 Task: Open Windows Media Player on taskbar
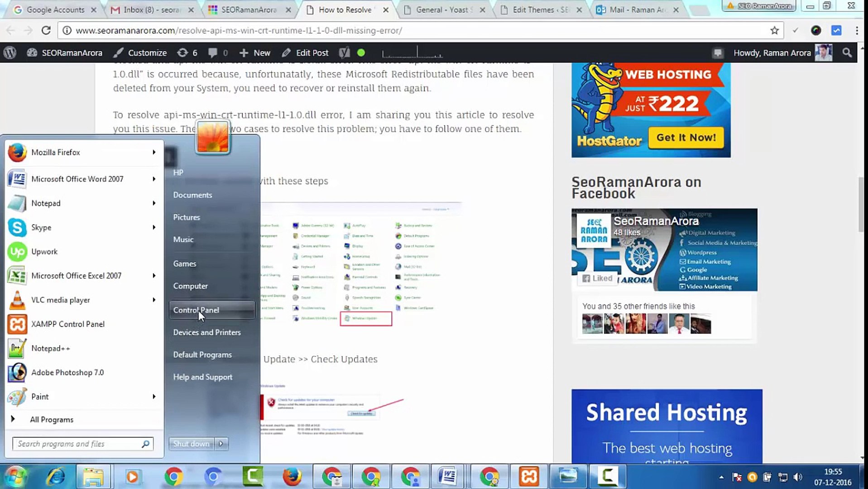132,477
